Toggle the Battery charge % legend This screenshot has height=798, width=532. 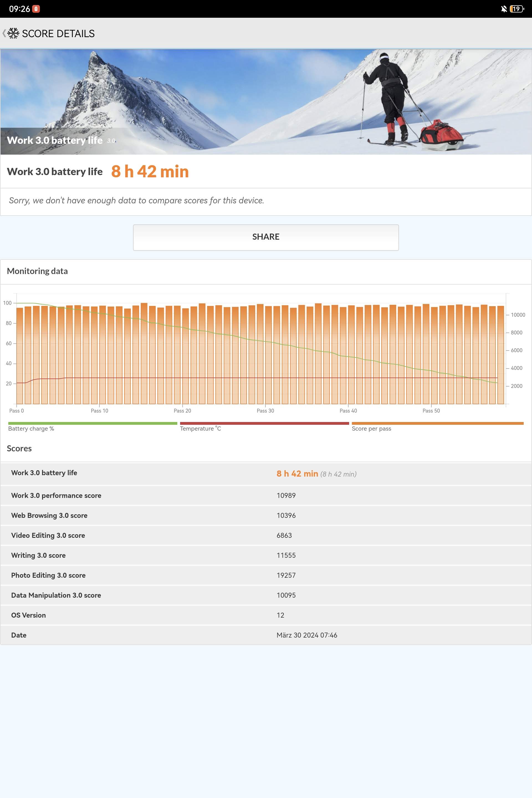93,426
